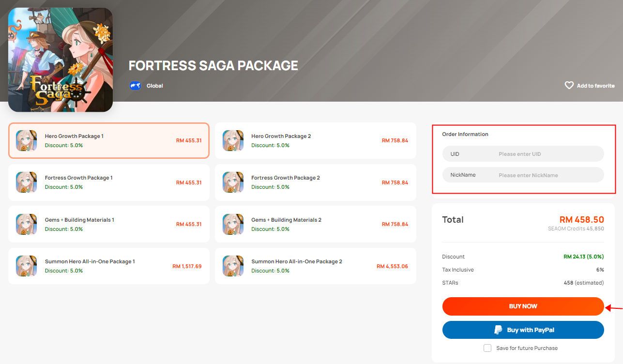
Task: Click the Fortress Saga game cover image
Action: pos(61,60)
